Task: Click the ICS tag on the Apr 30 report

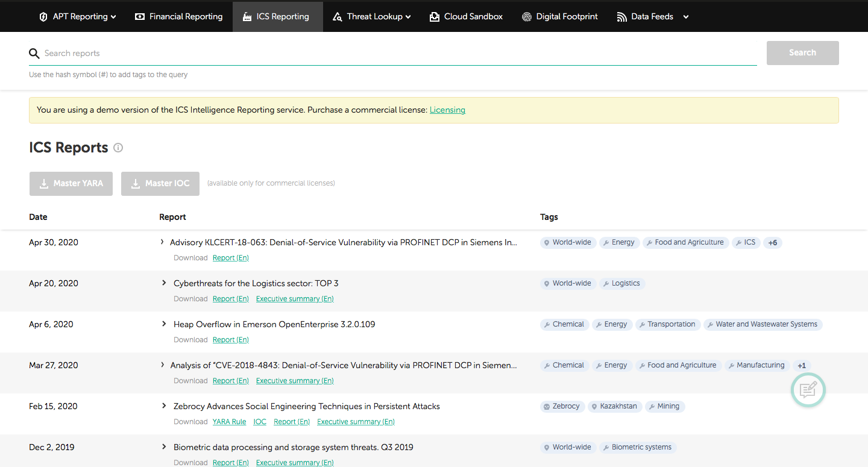Action: click(x=746, y=242)
